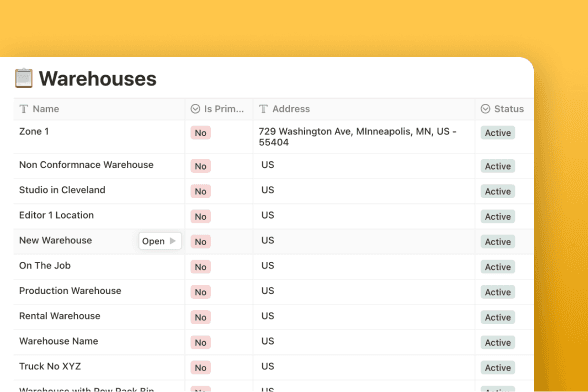Click the Zone 1 address cell

pyautogui.click(x=364, y=137)
